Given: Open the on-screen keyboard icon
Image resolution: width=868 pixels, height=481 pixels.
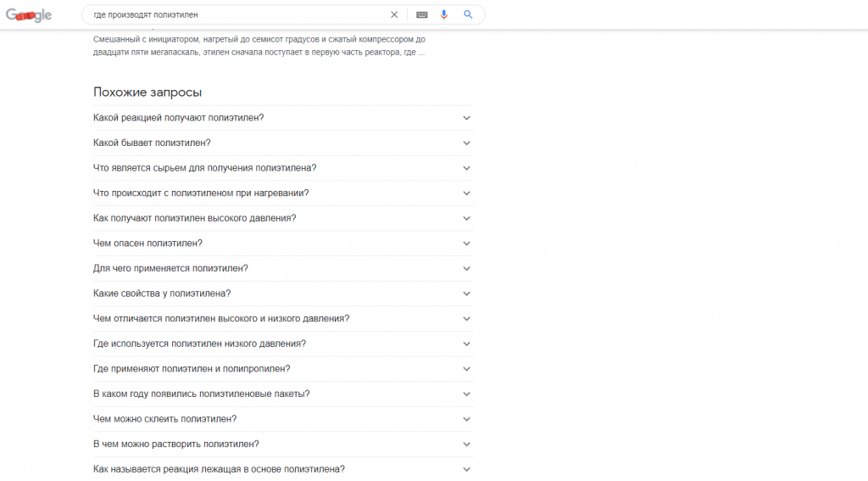Looking at the screenshot, I should (422, 14).
